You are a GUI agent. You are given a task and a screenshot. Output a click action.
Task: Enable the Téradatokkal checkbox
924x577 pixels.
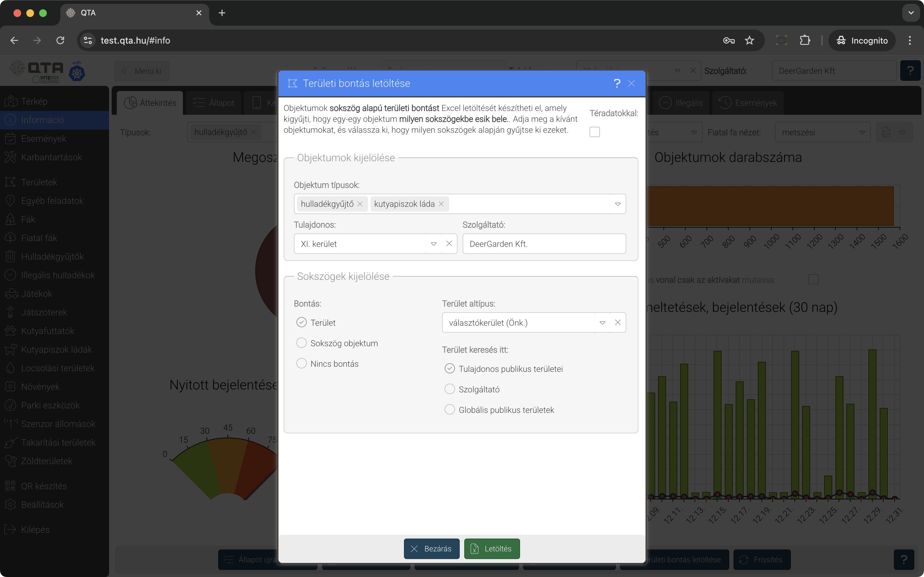(595, 132)
